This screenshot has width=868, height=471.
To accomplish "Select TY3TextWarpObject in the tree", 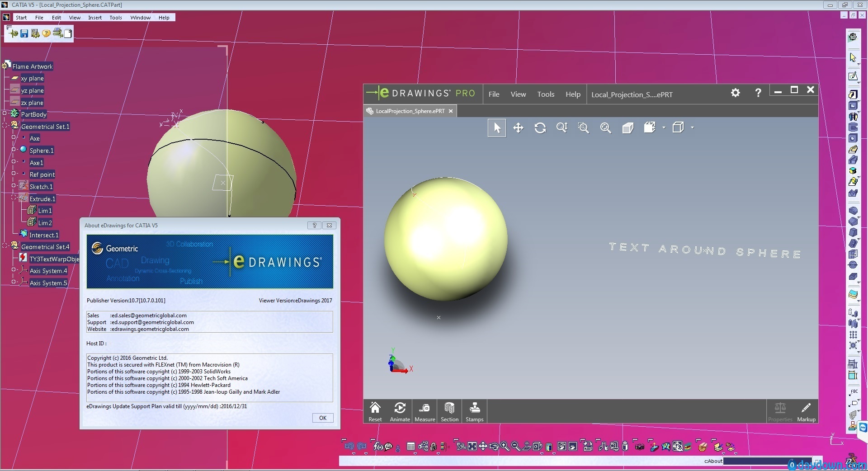I will 54,259.
